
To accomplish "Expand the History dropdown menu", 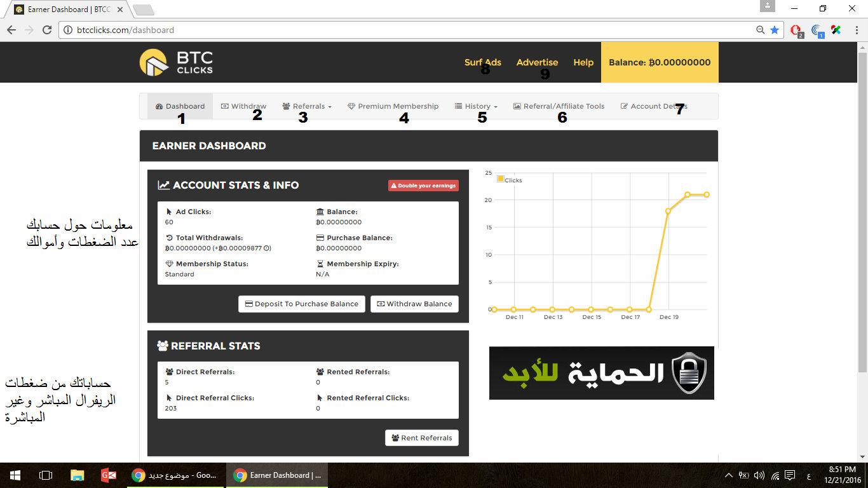I will coord(476,106).
